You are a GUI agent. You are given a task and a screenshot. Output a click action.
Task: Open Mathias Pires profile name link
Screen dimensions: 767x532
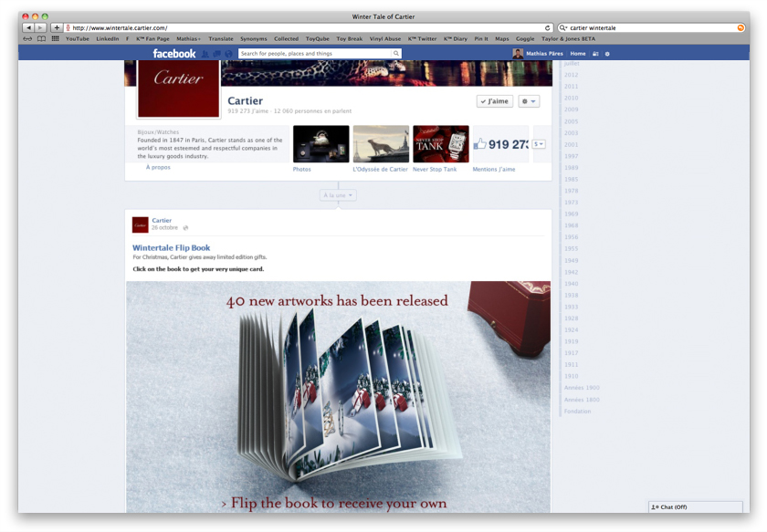544,54
